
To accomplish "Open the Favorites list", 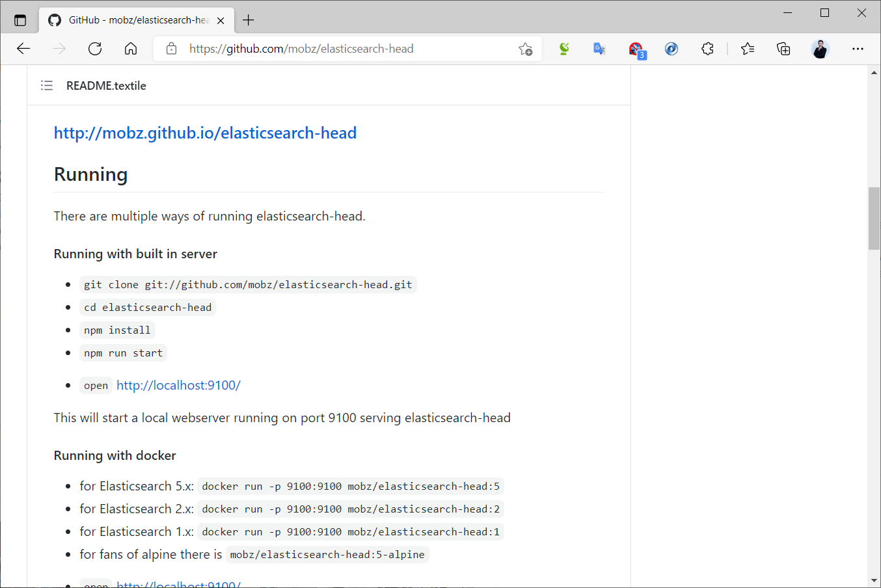I will click(x=748, y=49).
